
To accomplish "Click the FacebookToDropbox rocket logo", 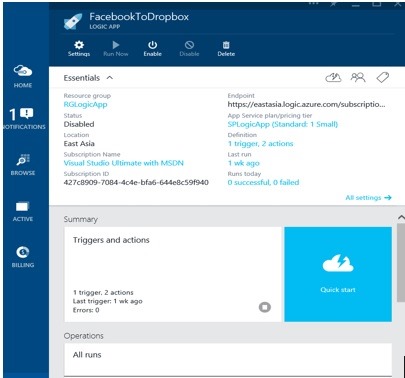I will 73,22.
